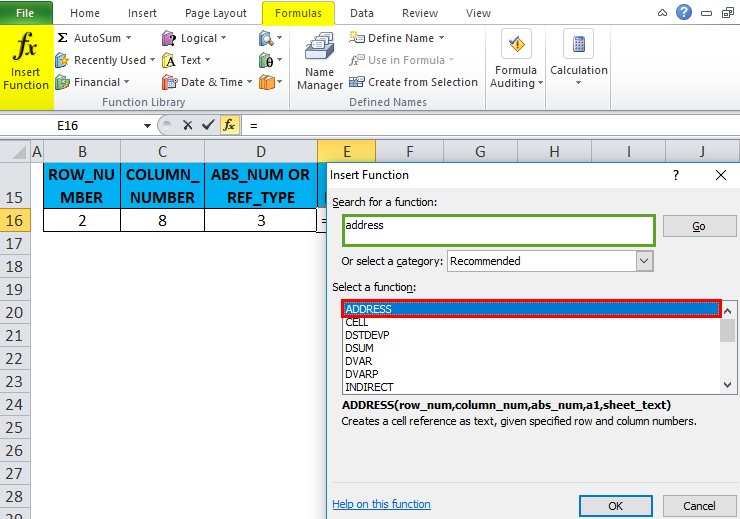740x519 pixels.
Task: Open the Calculation options group
Action: coord(579,58)
